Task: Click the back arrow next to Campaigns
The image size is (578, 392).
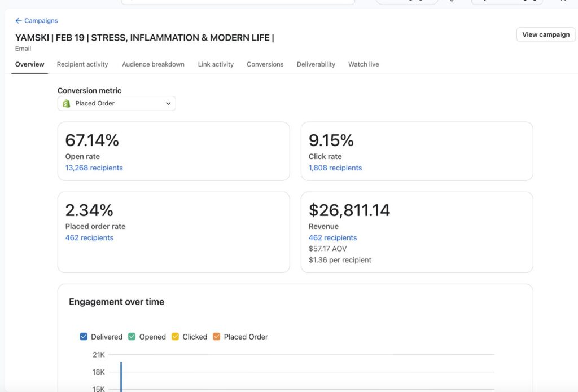Action: pos(19,21)
